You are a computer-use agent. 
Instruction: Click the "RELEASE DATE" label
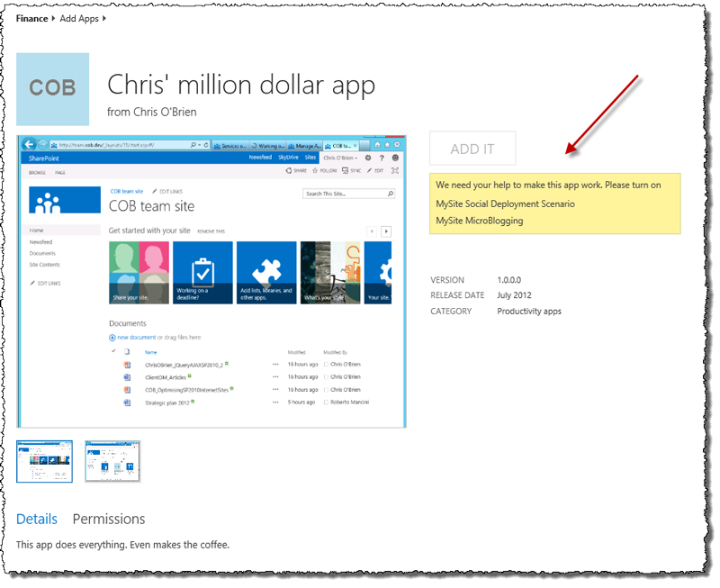[457, 295]
